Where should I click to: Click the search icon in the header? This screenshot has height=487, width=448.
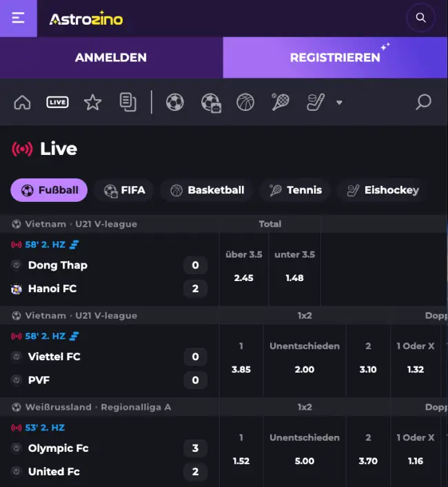[x=420, y=18]
